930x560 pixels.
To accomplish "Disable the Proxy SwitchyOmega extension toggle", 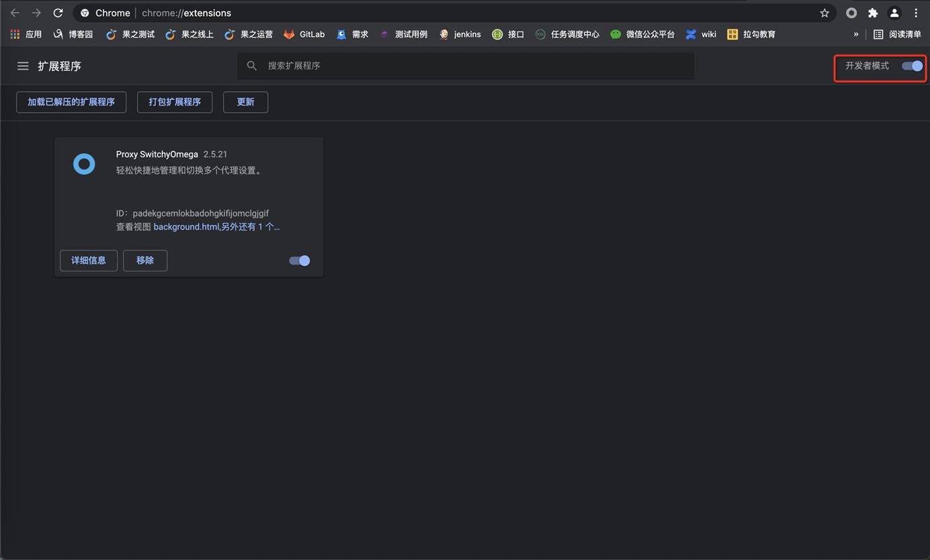I will (x=300, y=261).
